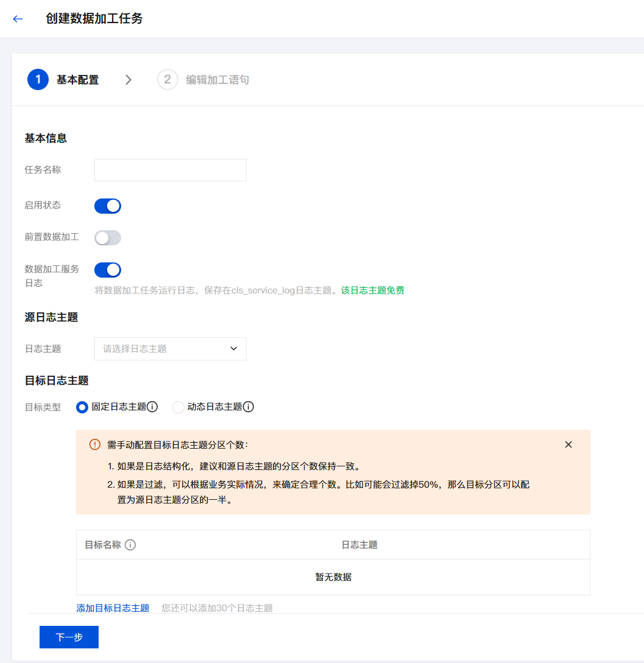The height and width of the screenshot is (663, 644).
Task: Click the 日志主题 column header in table
Action: point(359,545)
